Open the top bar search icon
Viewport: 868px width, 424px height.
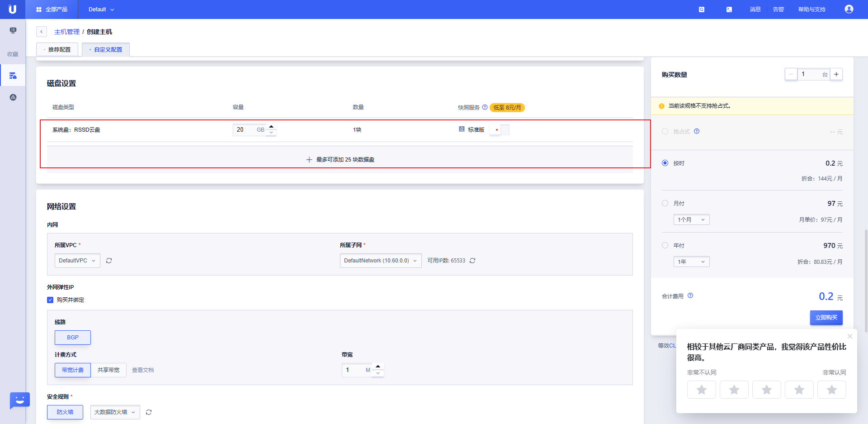702,10
